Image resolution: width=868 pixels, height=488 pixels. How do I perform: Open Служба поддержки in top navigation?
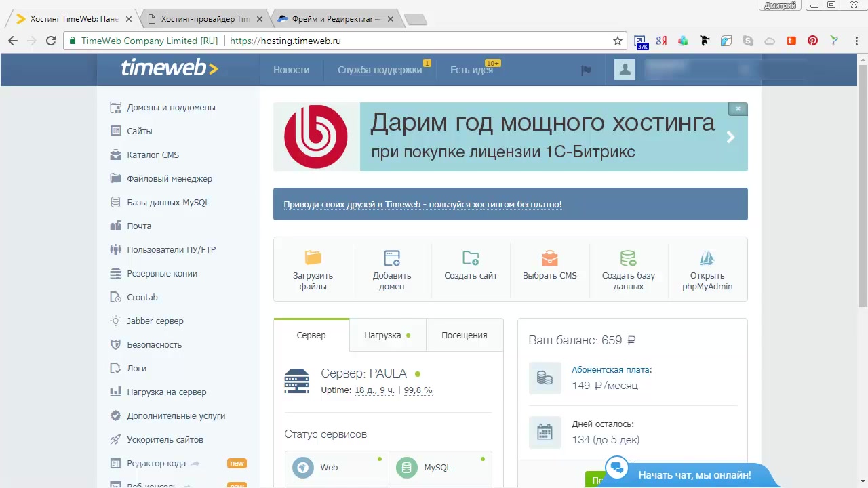[x=380, y=70]
